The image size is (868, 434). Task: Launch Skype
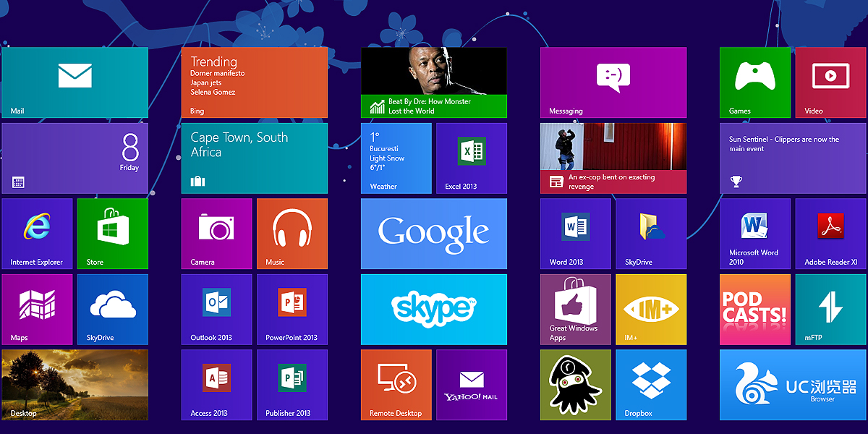[x=434, y=310]
